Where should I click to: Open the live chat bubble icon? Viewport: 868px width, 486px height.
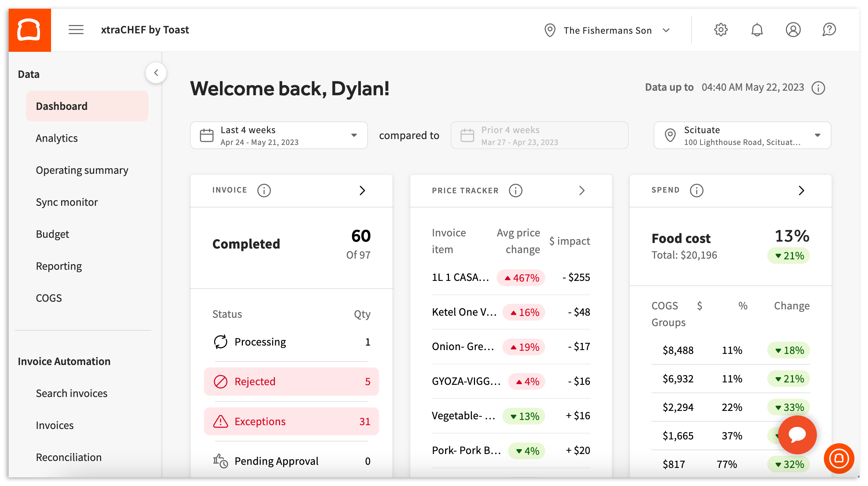(x=797, y=435)
